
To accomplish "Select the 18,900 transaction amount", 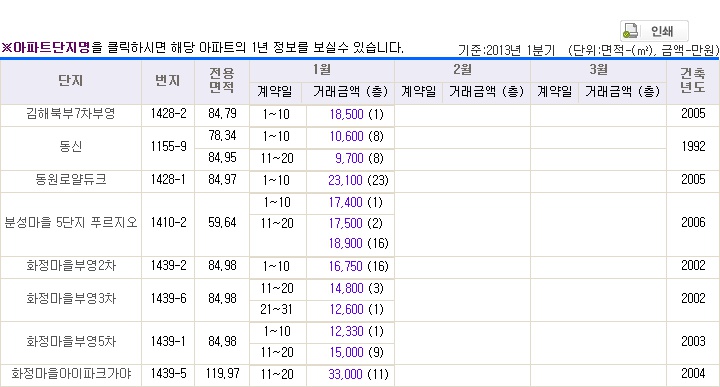I will click(x=345, y=243).
